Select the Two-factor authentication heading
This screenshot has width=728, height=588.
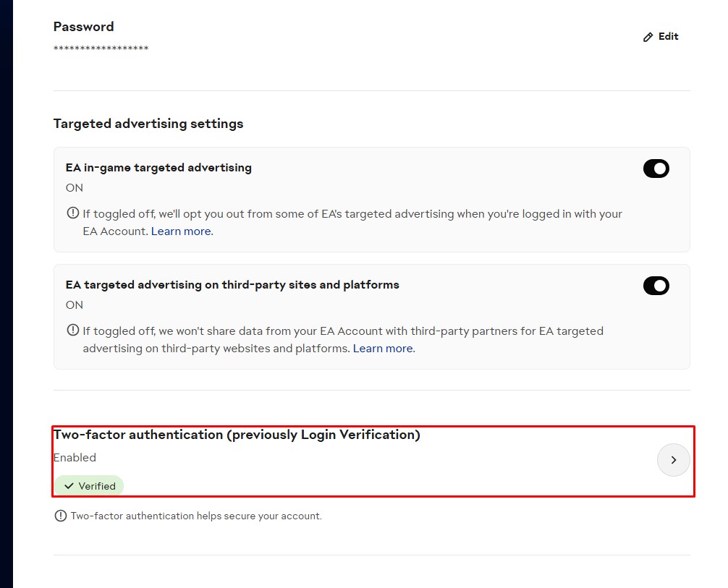click(237, 435)
